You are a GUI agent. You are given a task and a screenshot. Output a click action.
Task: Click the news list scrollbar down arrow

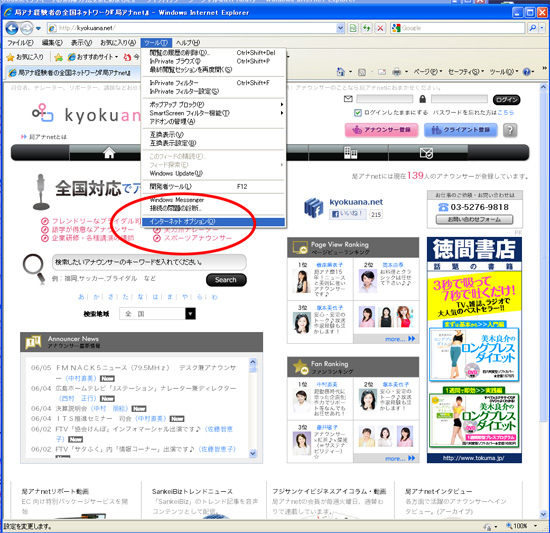pyautogui.click(x=253, y=453)
